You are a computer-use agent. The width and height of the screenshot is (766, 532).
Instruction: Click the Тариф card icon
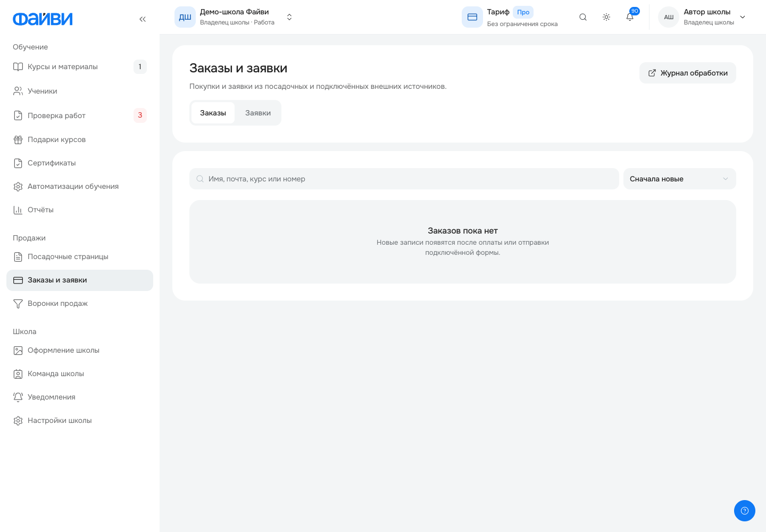(472, 17)
